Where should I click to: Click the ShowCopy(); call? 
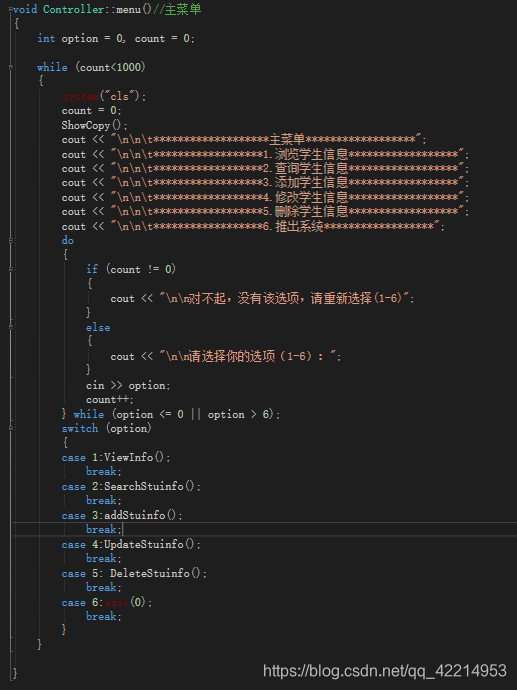(x=95, y=125)
